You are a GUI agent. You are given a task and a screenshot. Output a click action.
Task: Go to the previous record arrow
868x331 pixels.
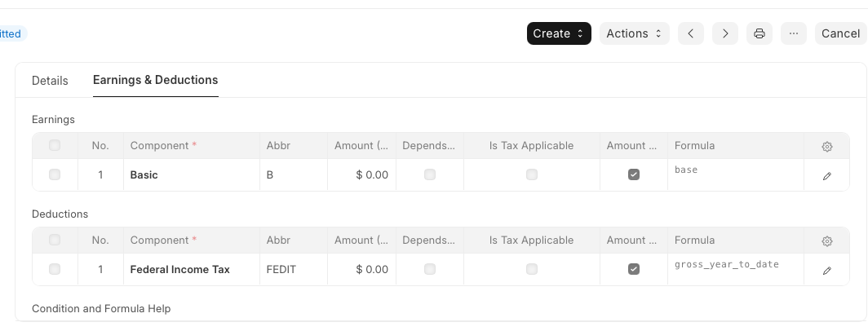[x=690, y=33]
